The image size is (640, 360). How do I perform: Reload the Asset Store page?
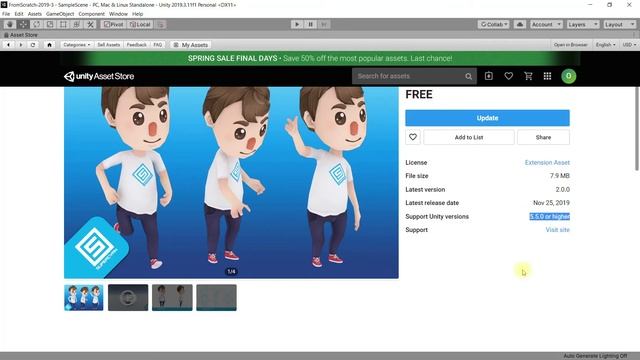coord(33,45)
